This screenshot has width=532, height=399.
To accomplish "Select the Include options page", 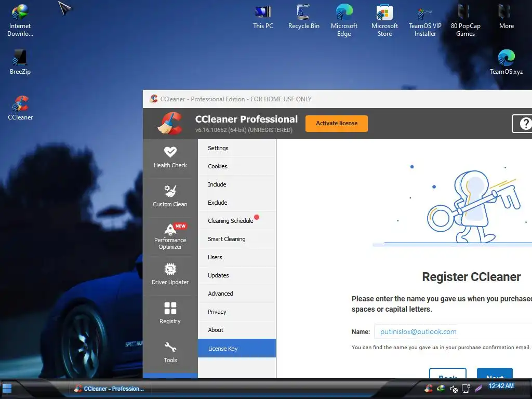I will [237, 184].
